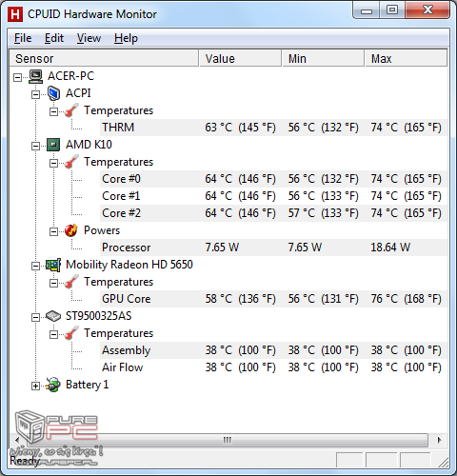457x476 pixels.
Task: Select the GPU Core row
Action: pos(273,299)
